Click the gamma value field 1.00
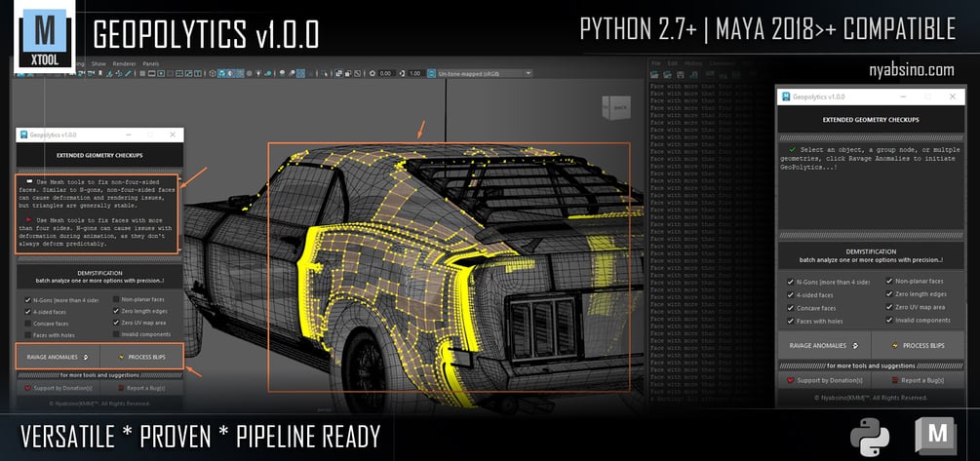Image resolution: width=980 pixels, height=461 pixels. click(x=415, y=73)
